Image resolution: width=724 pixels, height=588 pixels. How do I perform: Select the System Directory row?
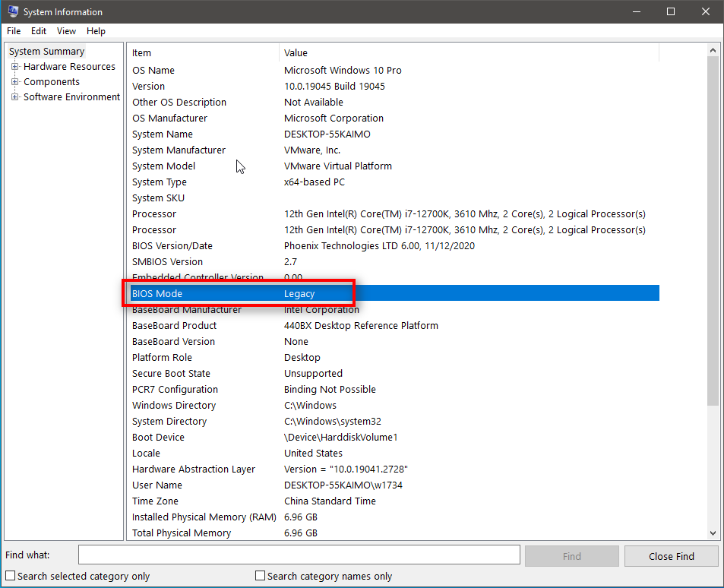coord(394,422)
